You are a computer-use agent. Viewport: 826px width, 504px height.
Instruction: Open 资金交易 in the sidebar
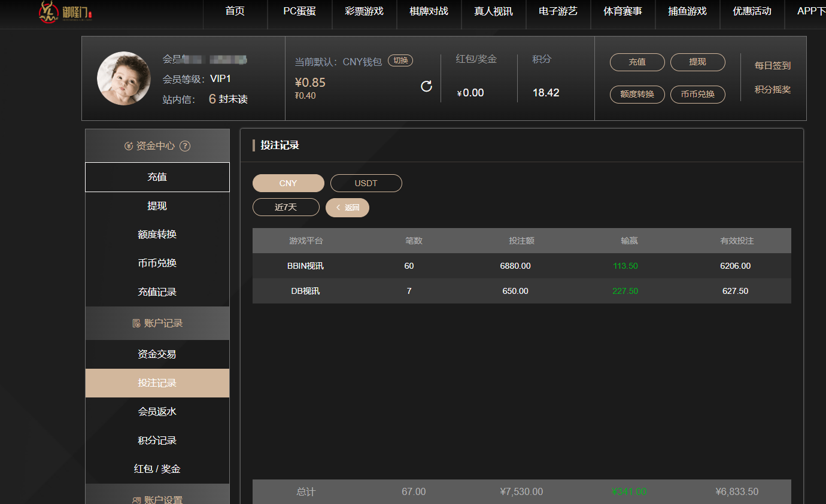coord(157,354)
